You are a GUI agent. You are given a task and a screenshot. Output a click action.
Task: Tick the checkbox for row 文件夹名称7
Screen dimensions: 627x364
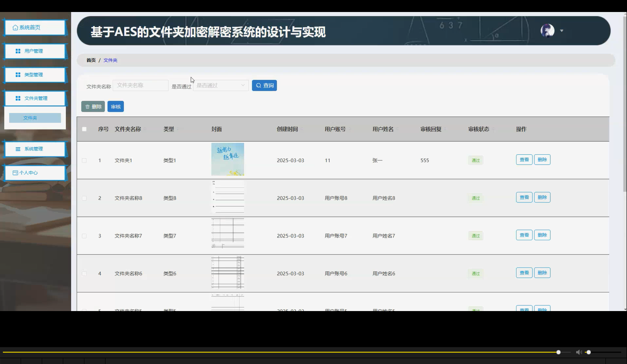coord(84,236)
